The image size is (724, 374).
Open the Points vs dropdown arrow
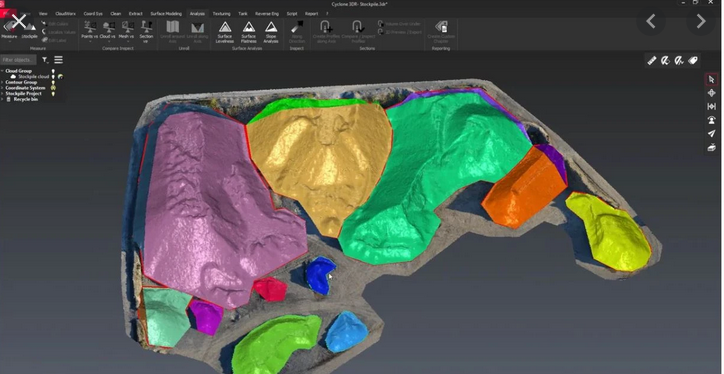89,42
